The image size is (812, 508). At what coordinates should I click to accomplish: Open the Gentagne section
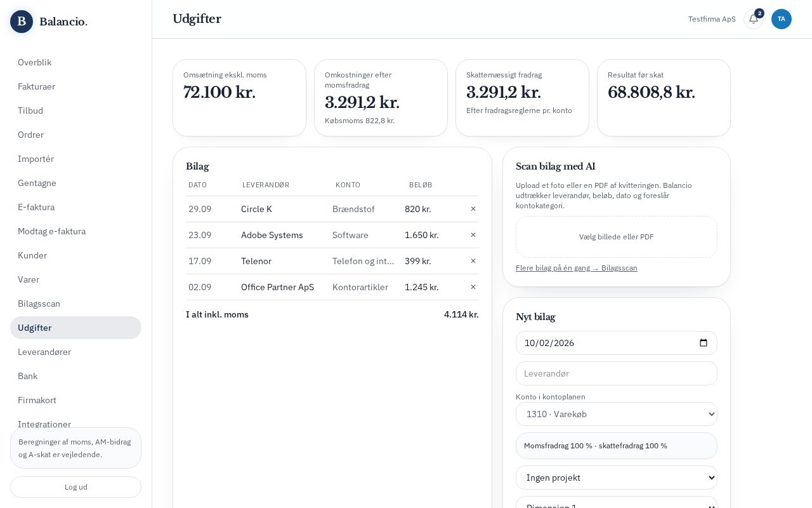75,183
